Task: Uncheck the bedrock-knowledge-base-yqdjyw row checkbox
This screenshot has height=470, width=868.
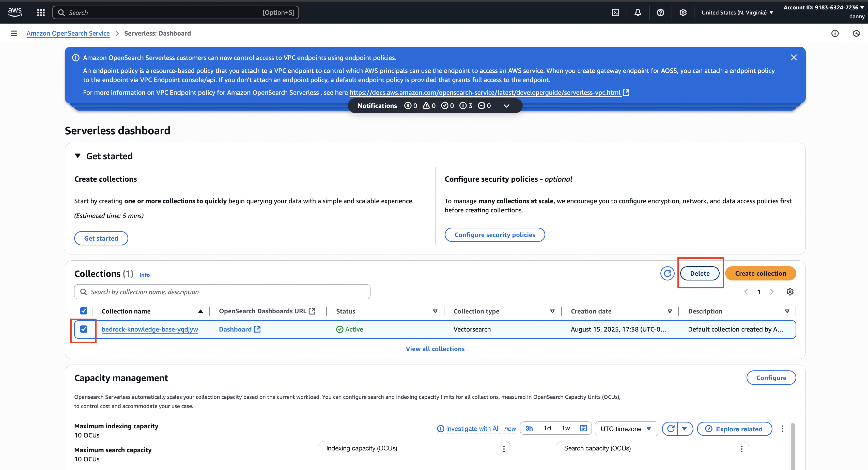Action: (x=84, y=329)
